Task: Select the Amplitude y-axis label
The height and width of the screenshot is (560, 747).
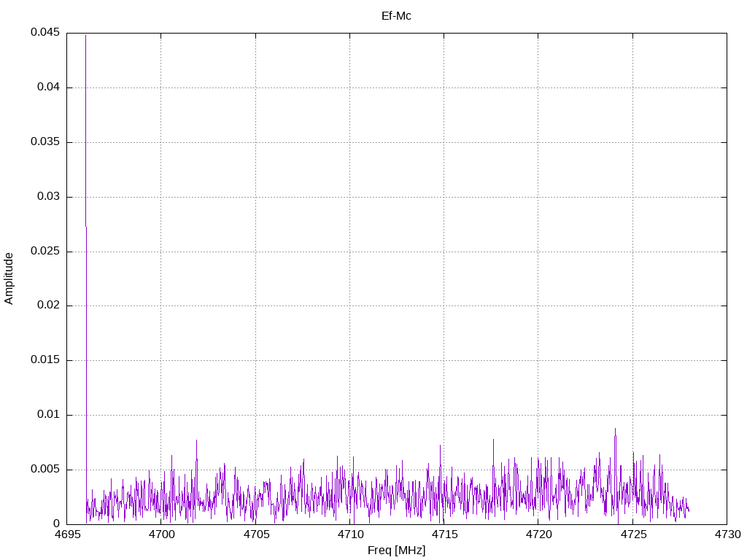Action: (9, 278)
